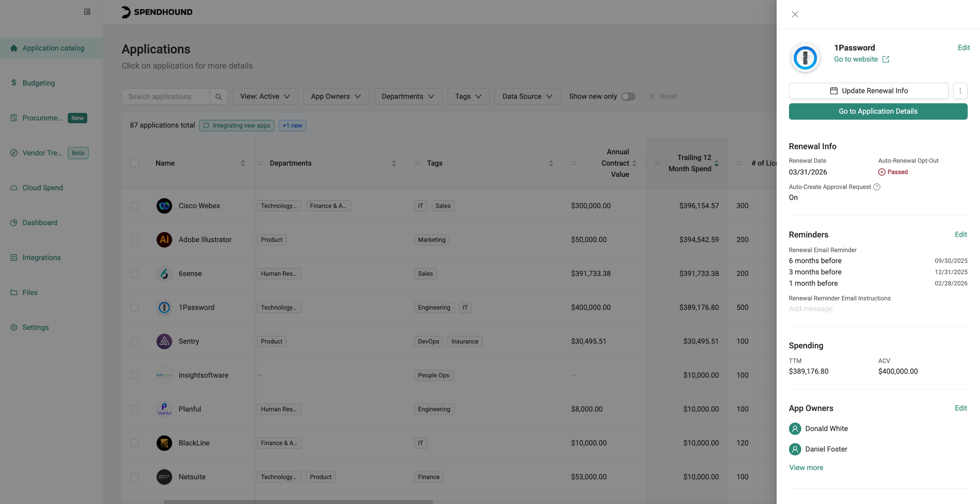Click the 1Password app icon in table
The width and height of the screenshot is (980, 504).
tap(164, 308)
